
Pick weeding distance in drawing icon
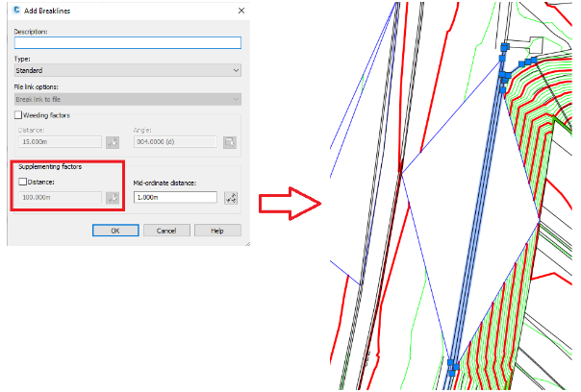[x=113, y=142]
